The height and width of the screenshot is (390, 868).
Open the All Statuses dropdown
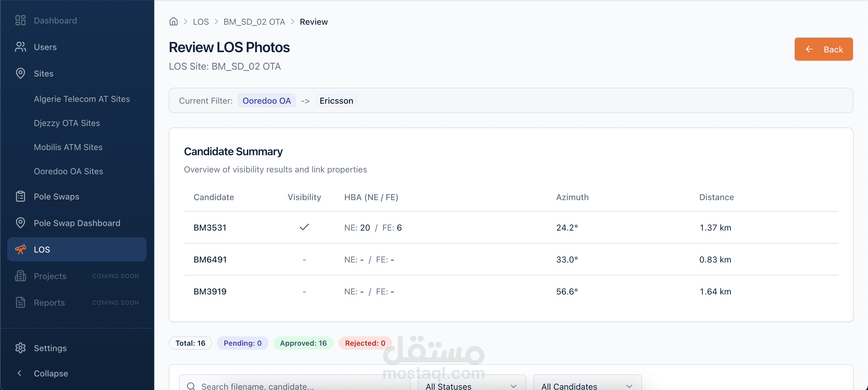pos(471,385)
